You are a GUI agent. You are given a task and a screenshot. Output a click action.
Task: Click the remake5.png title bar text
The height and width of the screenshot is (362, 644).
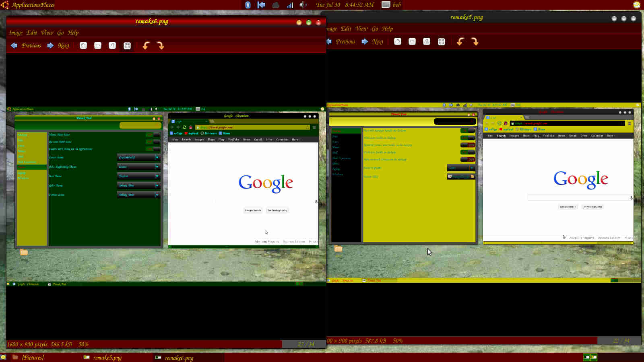coord(466,17)
